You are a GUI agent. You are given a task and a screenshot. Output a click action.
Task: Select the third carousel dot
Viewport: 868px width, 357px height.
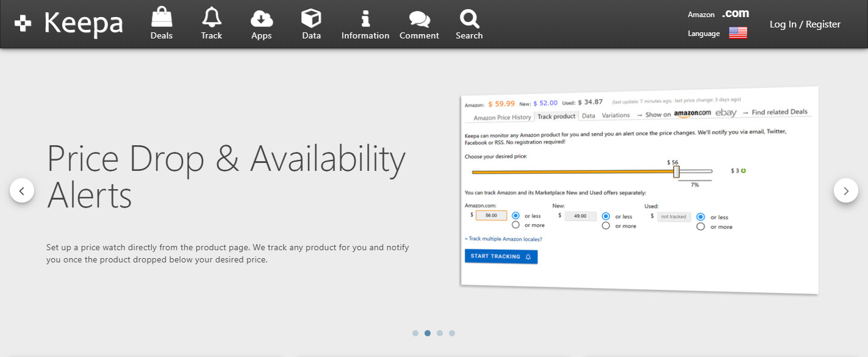click(x=440, y=333)
